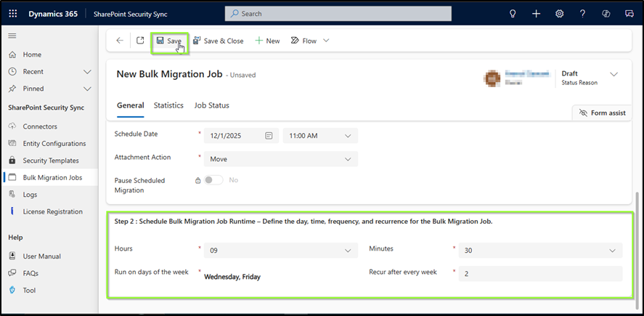Open the Dynamics 365 app launcher waffle
644x316 pixels.
click(x=12, y=14)
